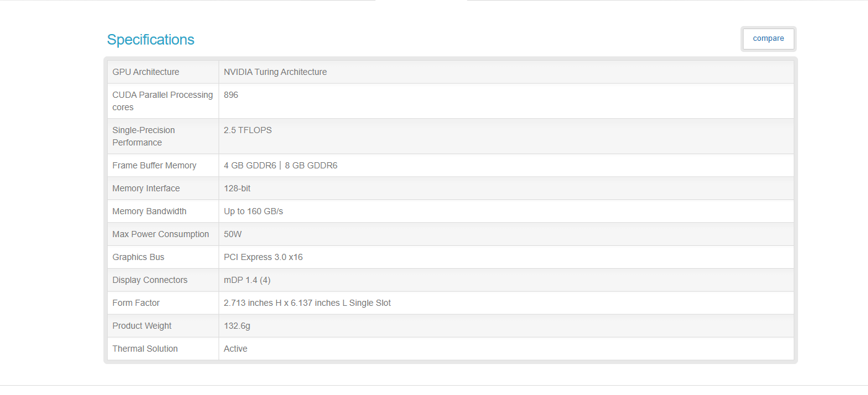Click the Thermal Solution Active value
Screen dimensions: 868x395
pyautogui.click(x=235, y=349)
